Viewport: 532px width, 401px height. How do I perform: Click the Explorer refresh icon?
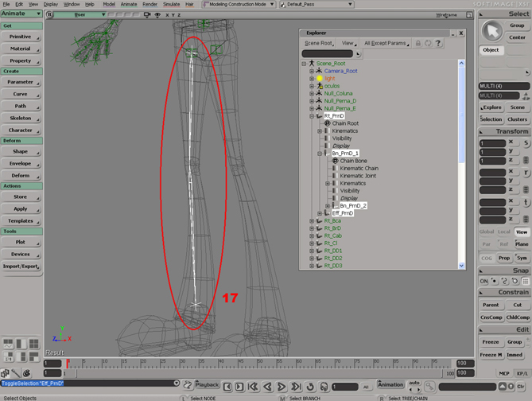click(428, 43)
